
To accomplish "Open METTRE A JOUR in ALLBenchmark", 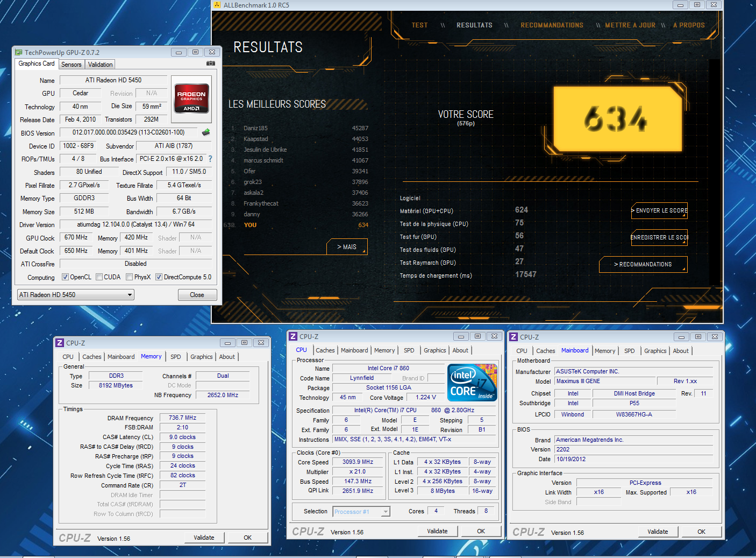I will 630,25.
